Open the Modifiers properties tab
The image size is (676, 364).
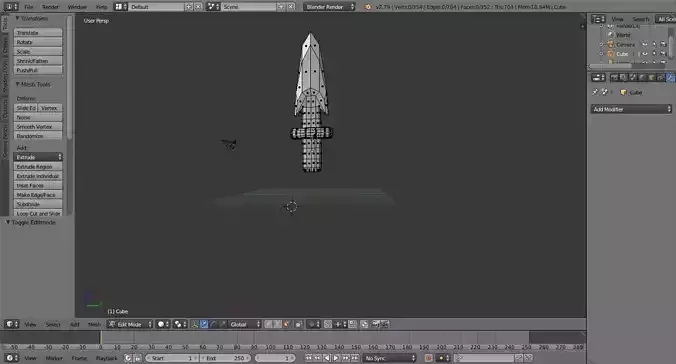(670, 78)
